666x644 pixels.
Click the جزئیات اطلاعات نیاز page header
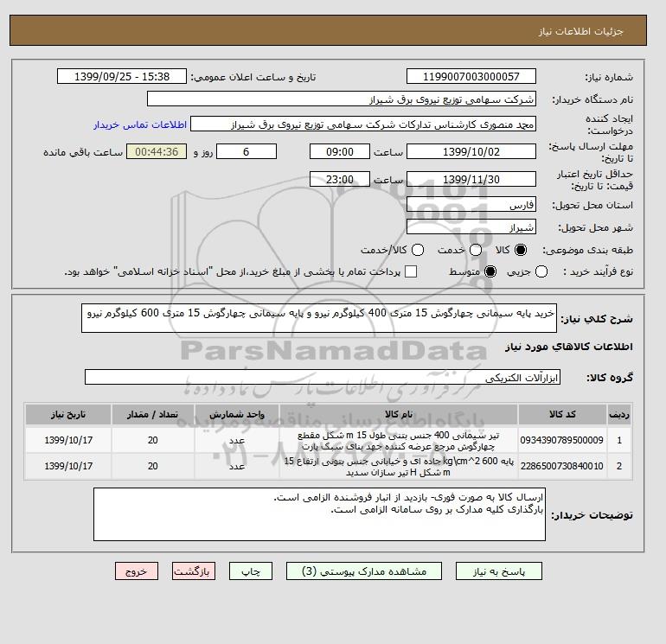(580, 31)
